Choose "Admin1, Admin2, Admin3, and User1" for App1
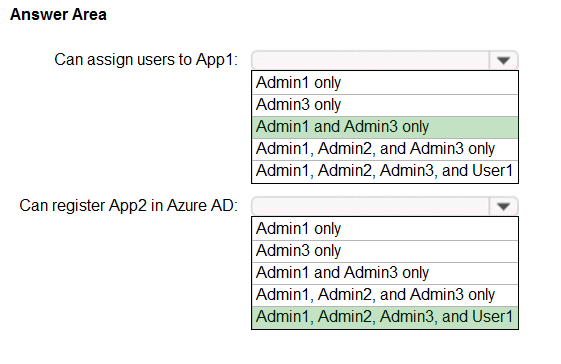This screenshot has height=364, width=561. pos(385,171)
